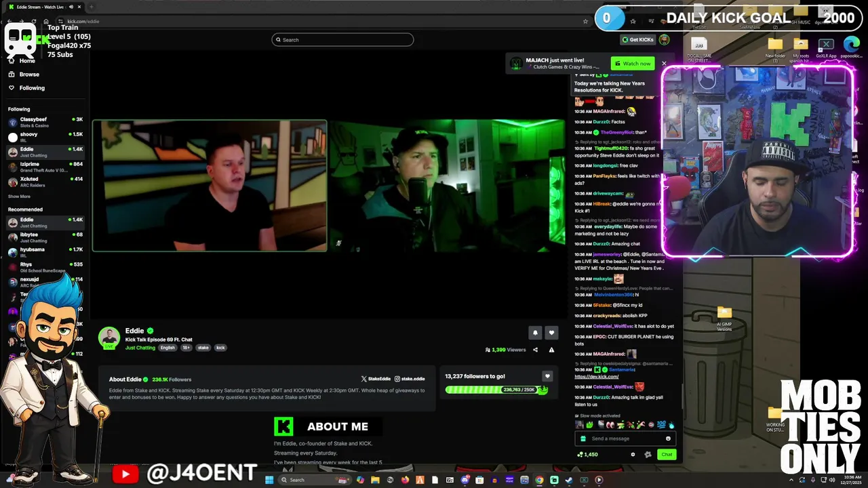Click the Windows taskbar search box
The height and width of the screenshot is (488, 868).
[x=315, y=480]
